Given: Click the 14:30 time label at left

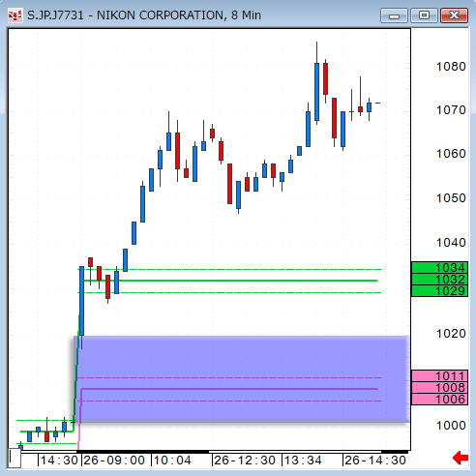Looking at the screenshot, I should [x=59, y=461].
